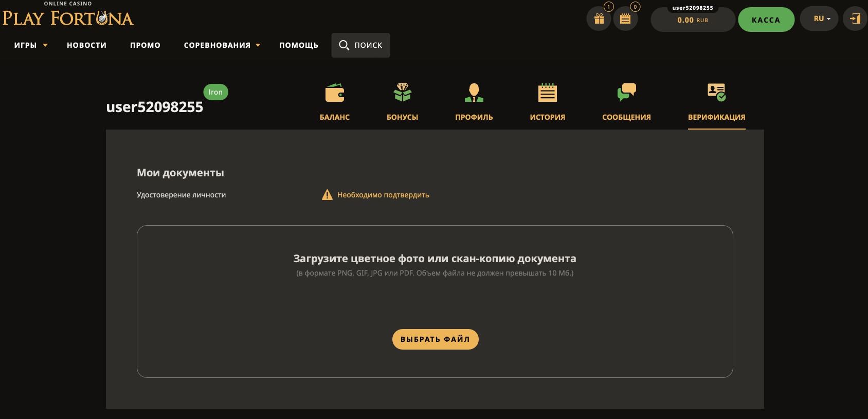
Task: Click the gift box bonuses icon
Action: click(599, 19)
